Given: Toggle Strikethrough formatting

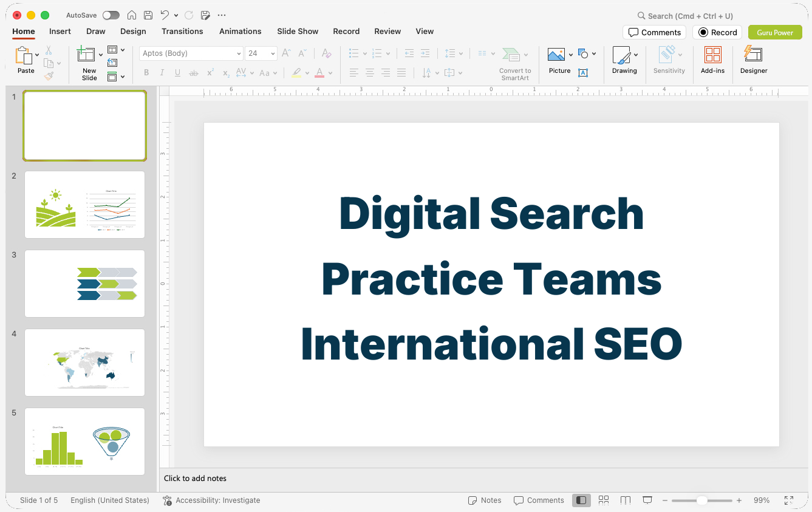Looking at the screenshot, I should pyautogui.click(x=194, y=73).
